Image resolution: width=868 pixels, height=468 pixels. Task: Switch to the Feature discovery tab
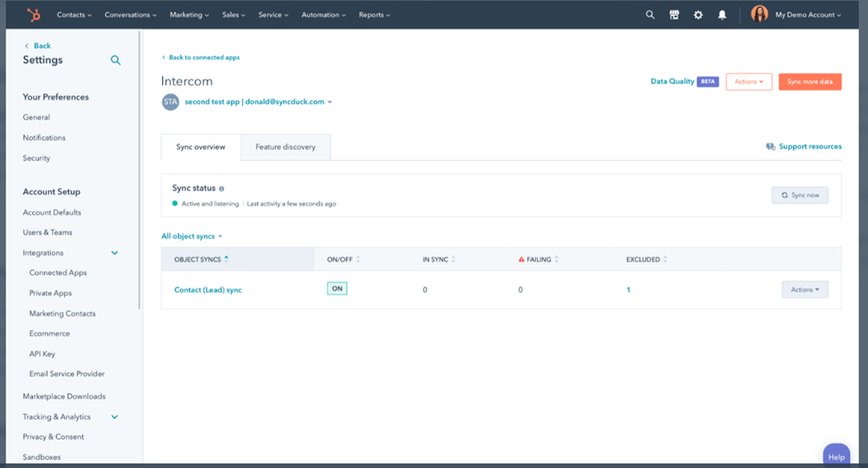pyautogui.click(x=286, y=147)
